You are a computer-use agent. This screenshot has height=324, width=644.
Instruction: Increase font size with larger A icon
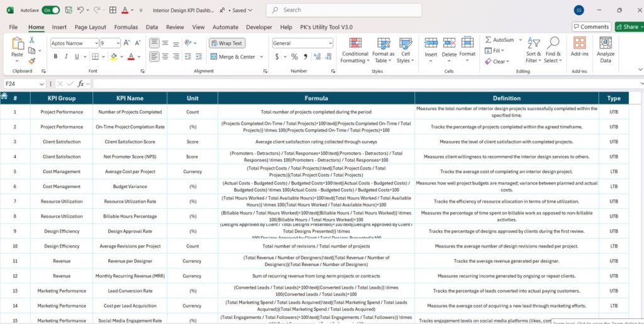(127, 43)
